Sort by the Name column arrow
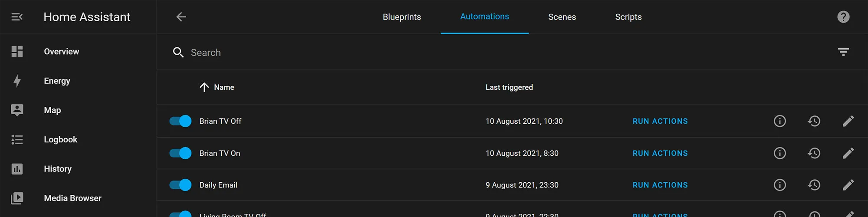 (x=204, y=87)
